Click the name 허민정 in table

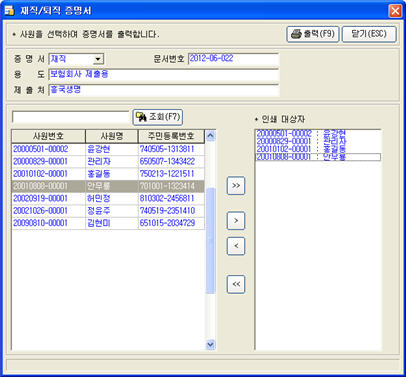tap(99, 198)
